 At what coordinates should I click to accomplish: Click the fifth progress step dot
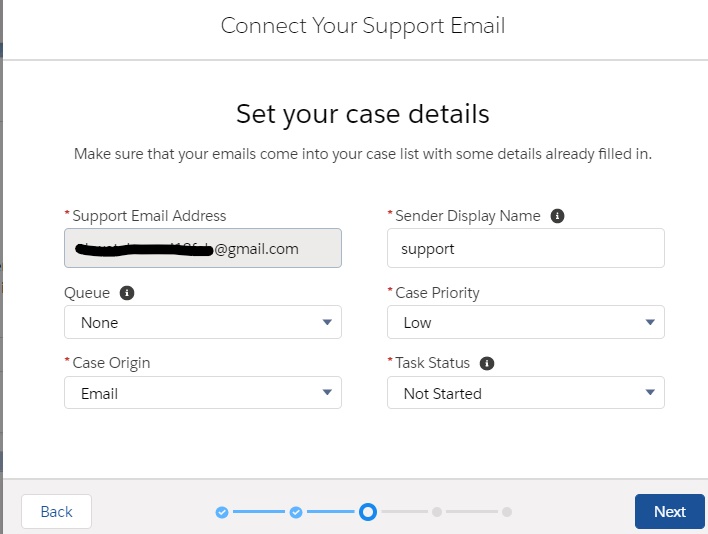click(x=507, y=512)
